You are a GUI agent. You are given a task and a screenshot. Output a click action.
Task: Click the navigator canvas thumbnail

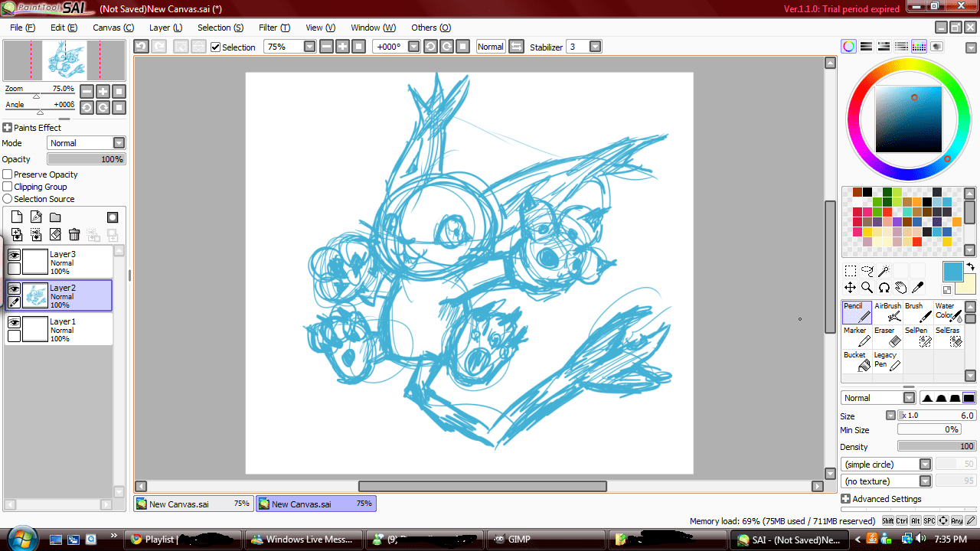click(64, 60)
